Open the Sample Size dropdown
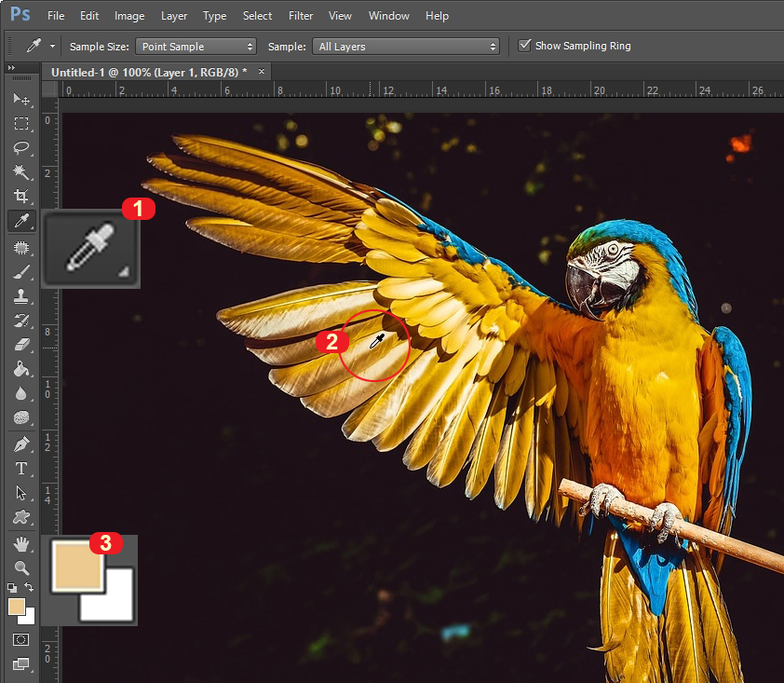Image resolution: width=784 pixels, height=683 pixels. click(x=196, y=47)
